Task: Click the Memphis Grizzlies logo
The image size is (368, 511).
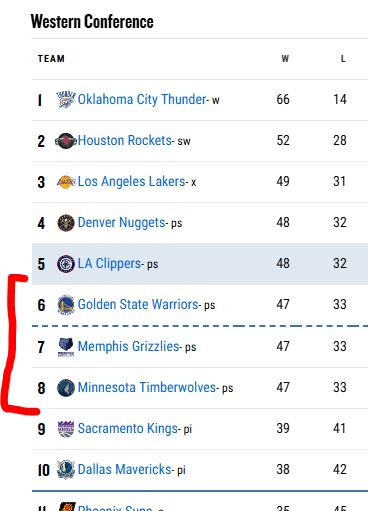Action: pyautogui.click(x=66, y=347)
